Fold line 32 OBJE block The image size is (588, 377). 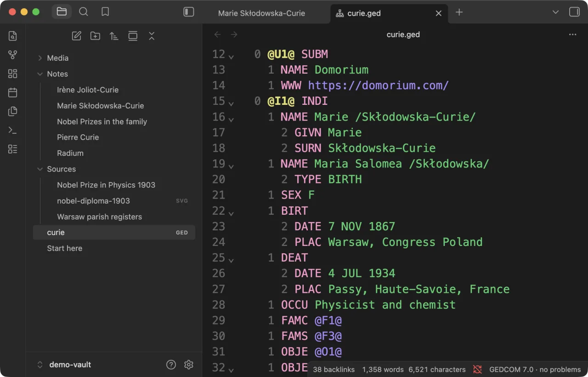(x=231, y=369)
